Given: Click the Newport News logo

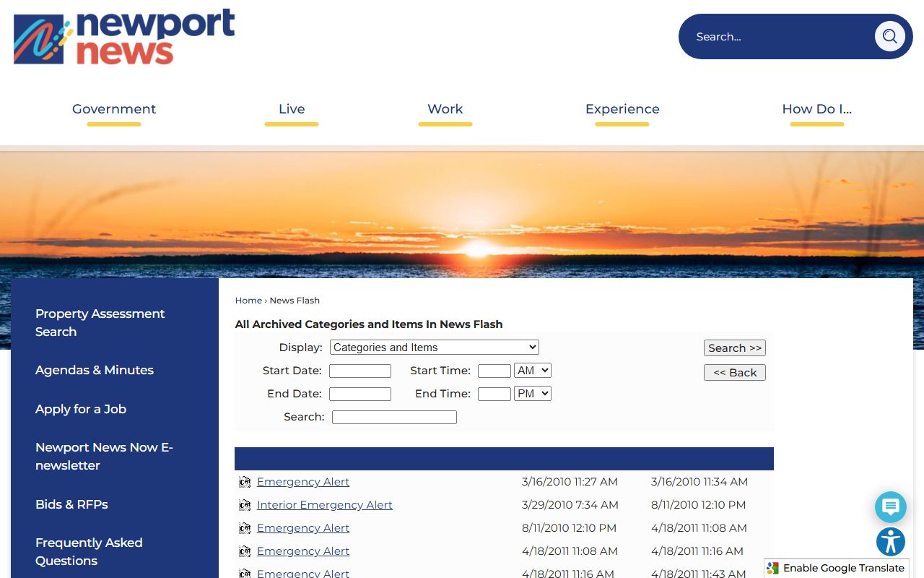Looking at the screenshot, I should pyautogui.click(x=124, y=37).
